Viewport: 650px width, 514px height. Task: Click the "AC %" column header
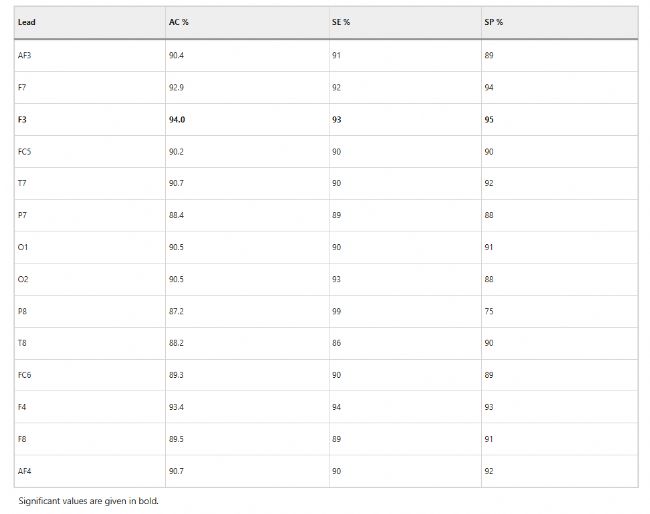coord(179,22)
